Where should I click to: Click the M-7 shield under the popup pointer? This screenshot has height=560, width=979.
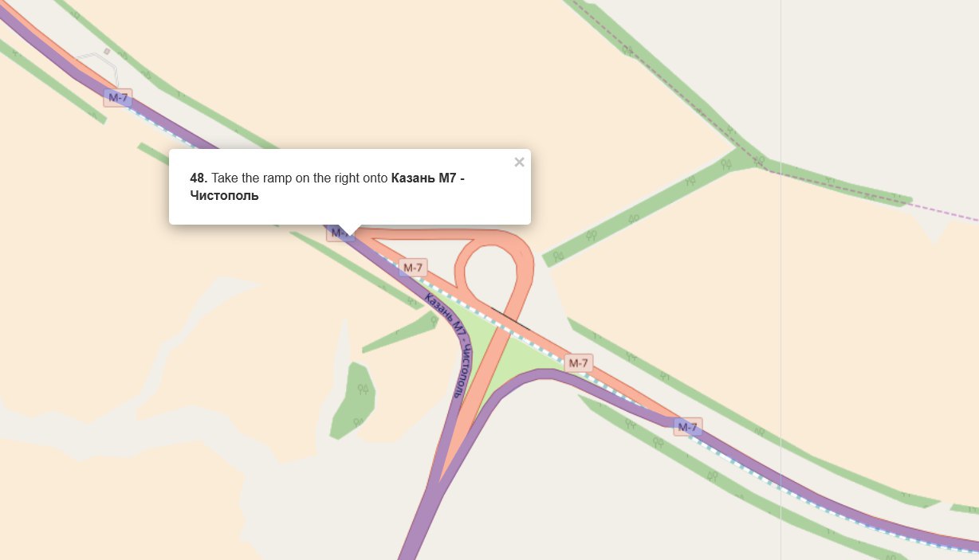tap(340, 233)
